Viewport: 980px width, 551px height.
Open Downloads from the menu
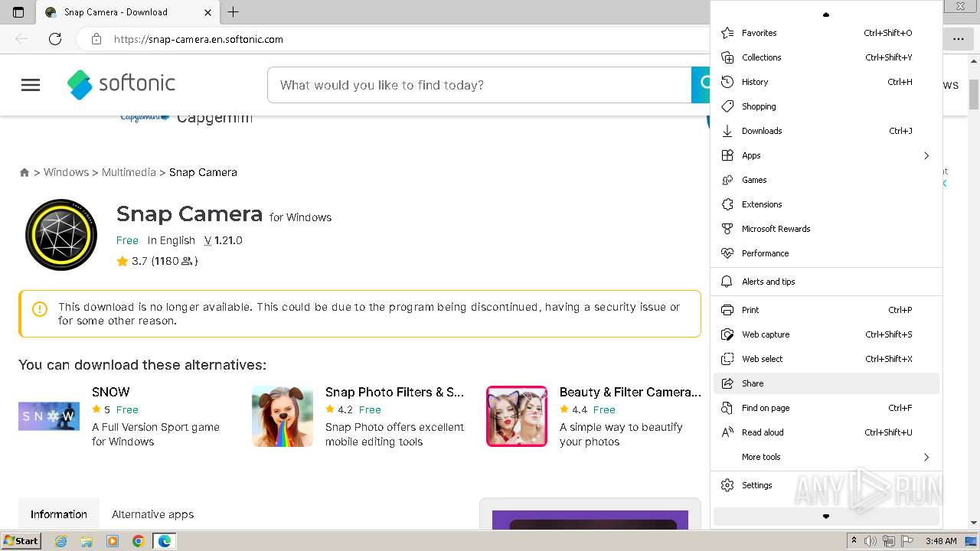tap(826, 131)
